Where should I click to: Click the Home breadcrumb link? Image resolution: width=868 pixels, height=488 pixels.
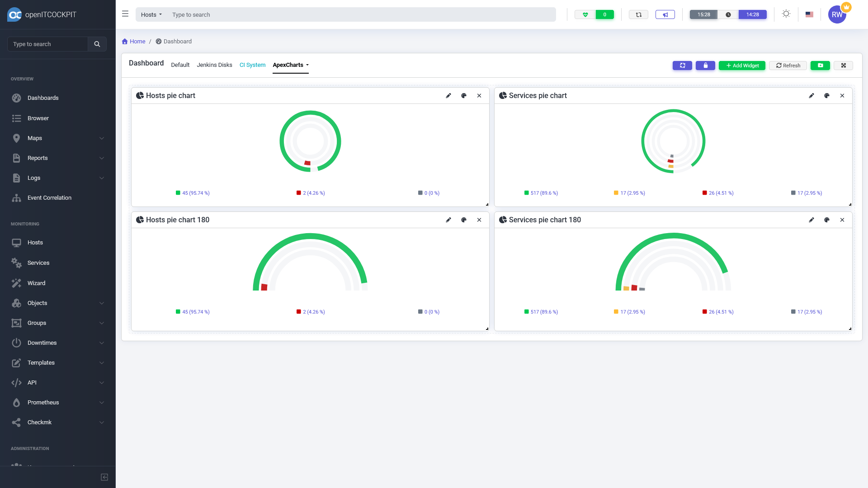pyautogui.click(x=137, y=41)
